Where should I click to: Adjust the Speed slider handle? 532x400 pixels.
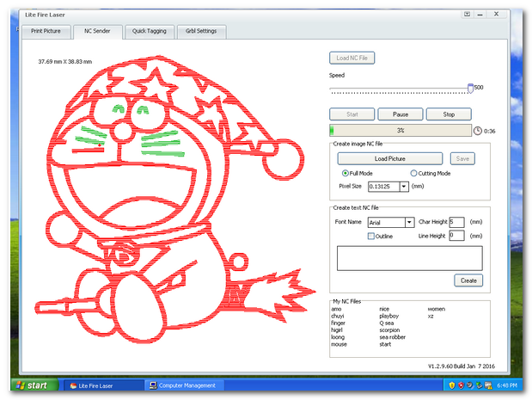(x=470, y=89)
